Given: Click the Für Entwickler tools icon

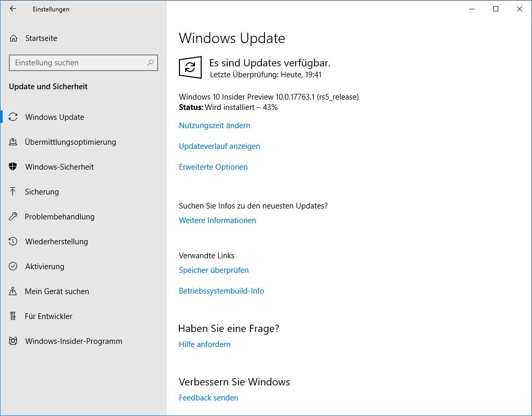Looking at the screenshot, I should 13,316.
